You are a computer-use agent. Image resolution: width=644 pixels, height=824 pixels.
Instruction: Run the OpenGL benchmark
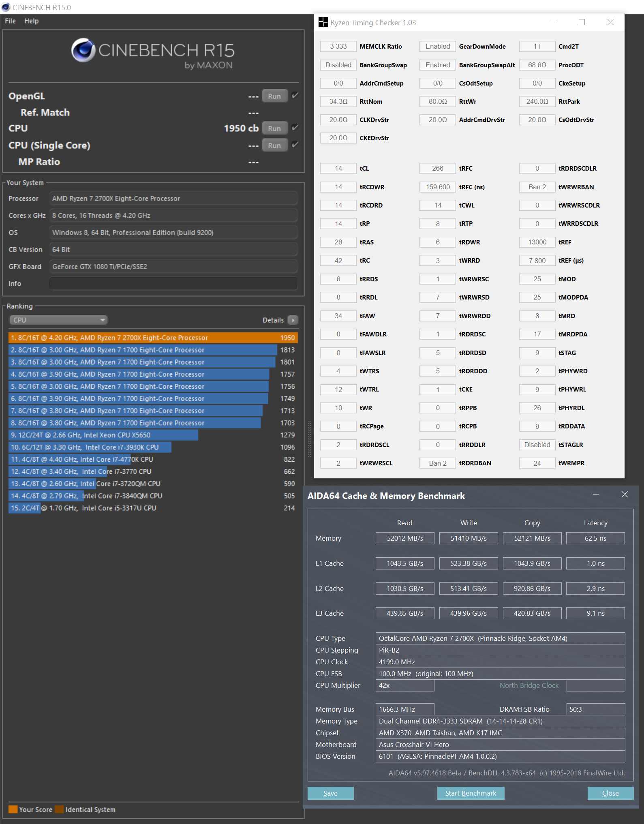tap(274, 96)
